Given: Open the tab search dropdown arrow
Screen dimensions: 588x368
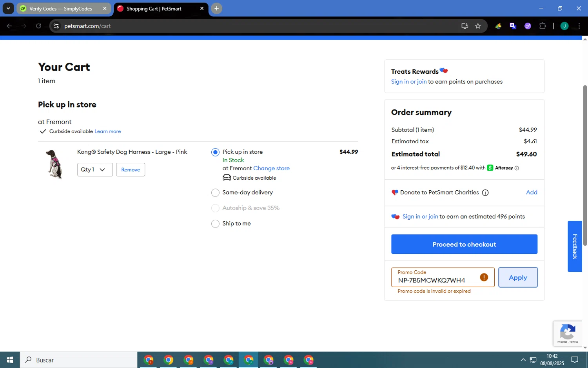Looking at the screenshot, I should tap(8, 9).
